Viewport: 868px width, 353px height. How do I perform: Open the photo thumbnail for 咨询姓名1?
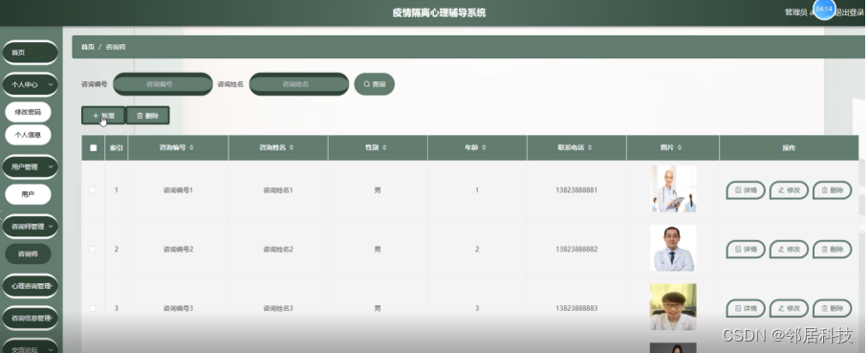click(673, 189)
